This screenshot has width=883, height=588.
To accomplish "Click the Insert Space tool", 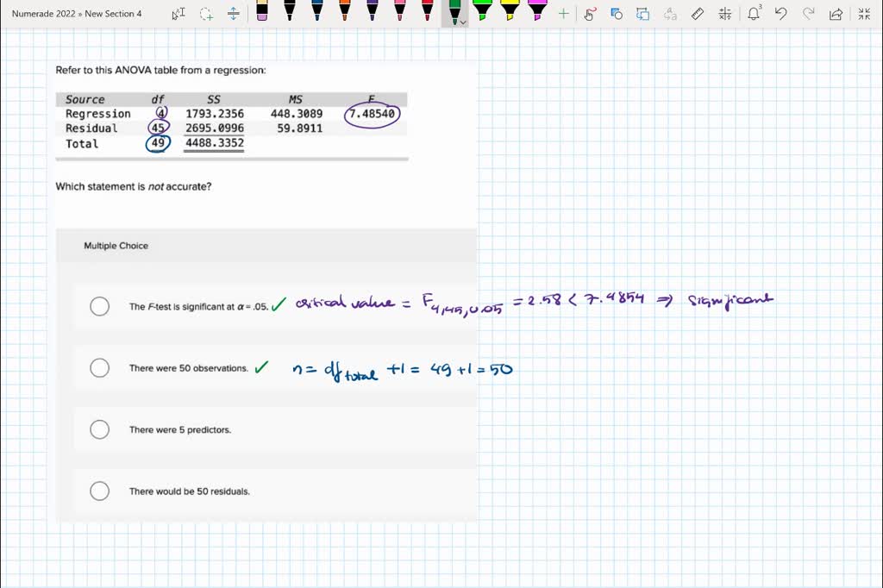I will pos(234,14).
